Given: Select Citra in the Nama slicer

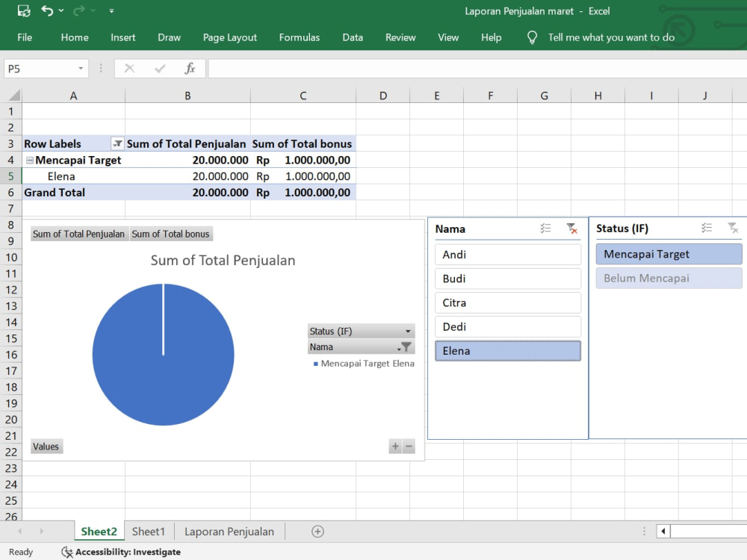Looking at the screenshot, I should 508,303.
